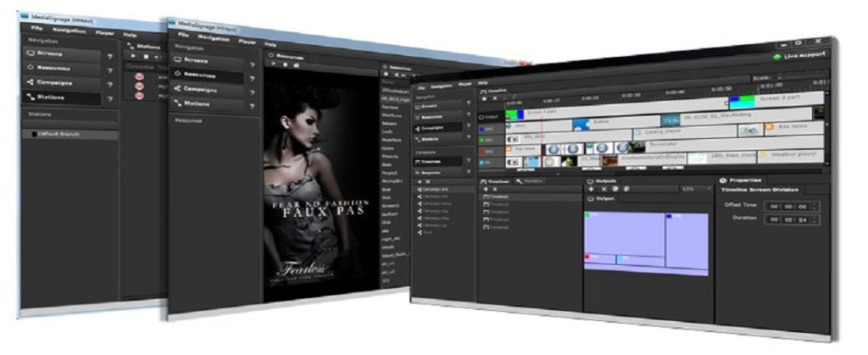Select Resources in left Stations window navigation
The height and width of the screenshot is (355, 868).
click(62, 69)
